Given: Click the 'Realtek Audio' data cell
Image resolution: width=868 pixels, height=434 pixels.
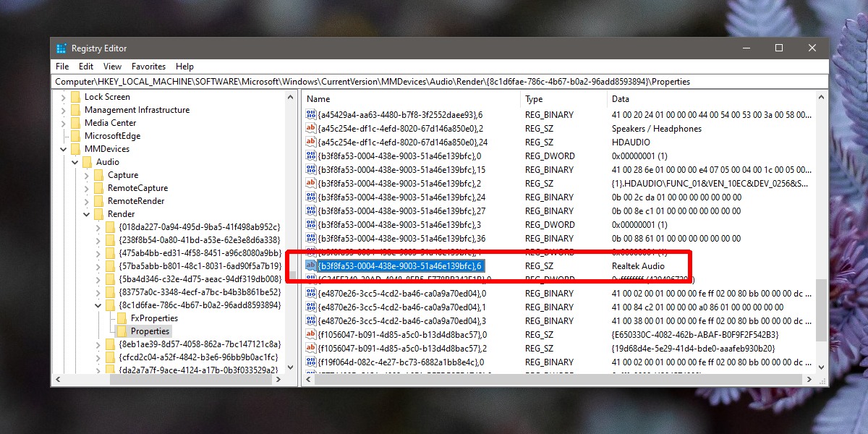Looking at the screenshot, I should tap(638, 266).
